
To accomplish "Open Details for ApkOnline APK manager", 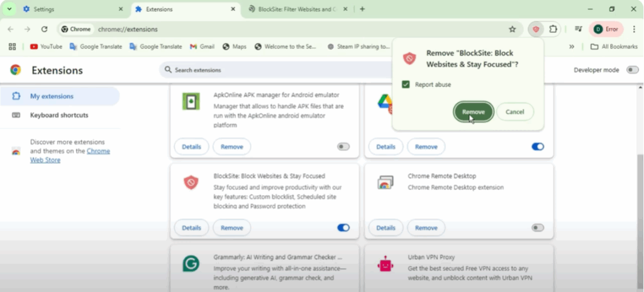I will tap(191, 147).
